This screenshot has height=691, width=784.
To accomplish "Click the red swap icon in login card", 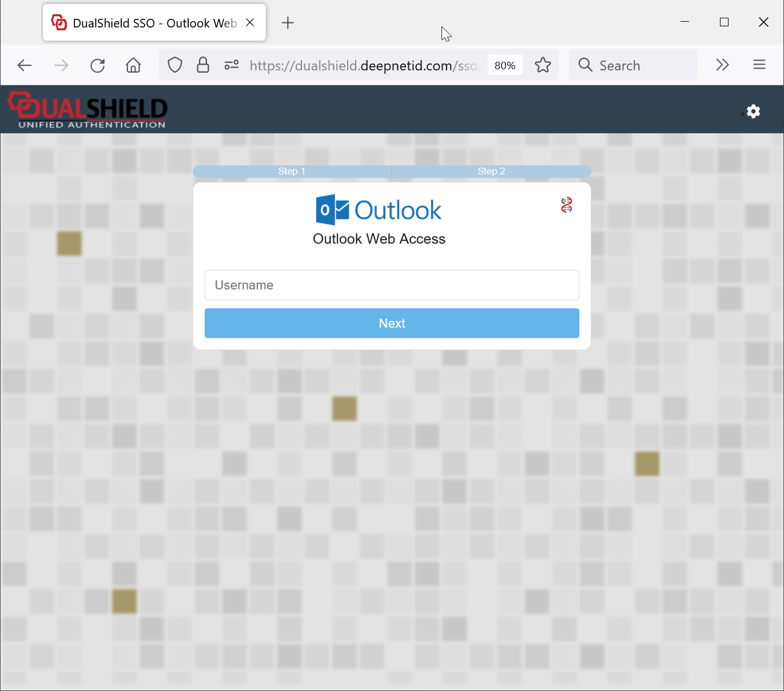I will (566, 205).
